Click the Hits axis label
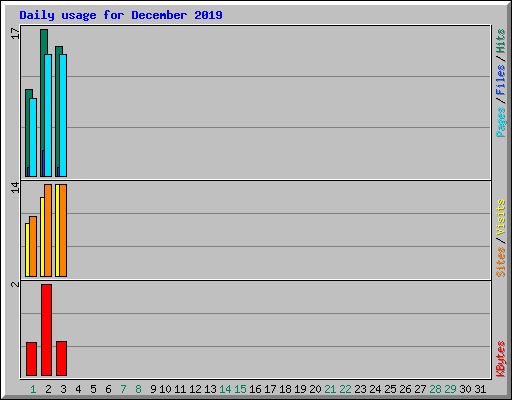The image size is (512, 400). (x=500, y=41)
